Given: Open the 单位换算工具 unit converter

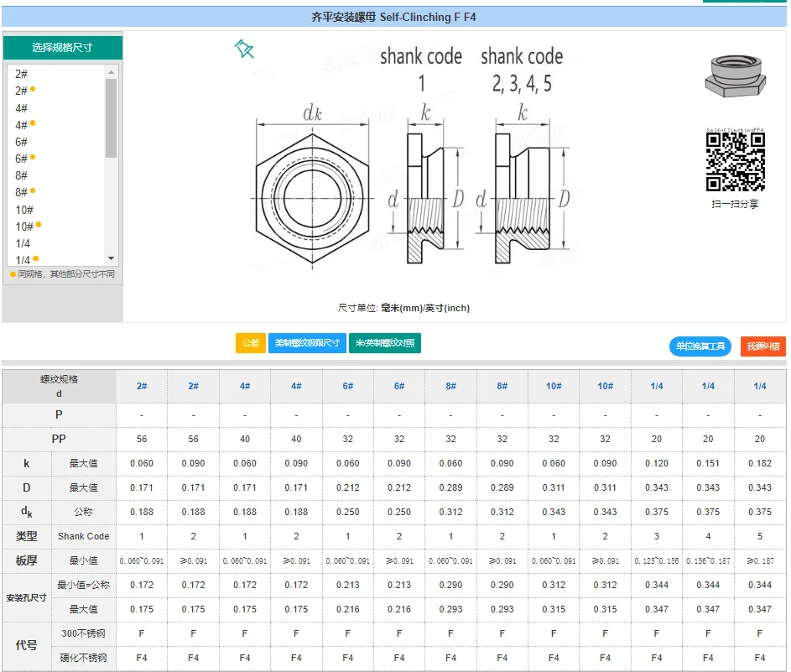Looking at the screenshot, I should click(700, 346).
